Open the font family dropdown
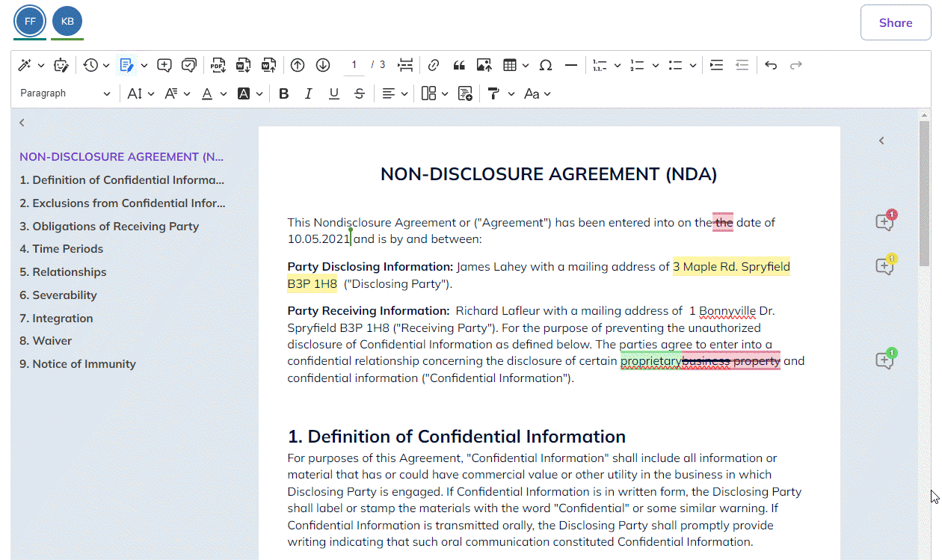 (177, 93)
